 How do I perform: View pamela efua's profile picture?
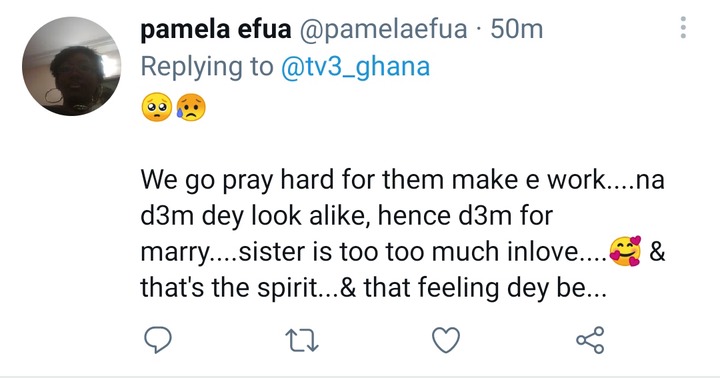[x=72, y=66]
